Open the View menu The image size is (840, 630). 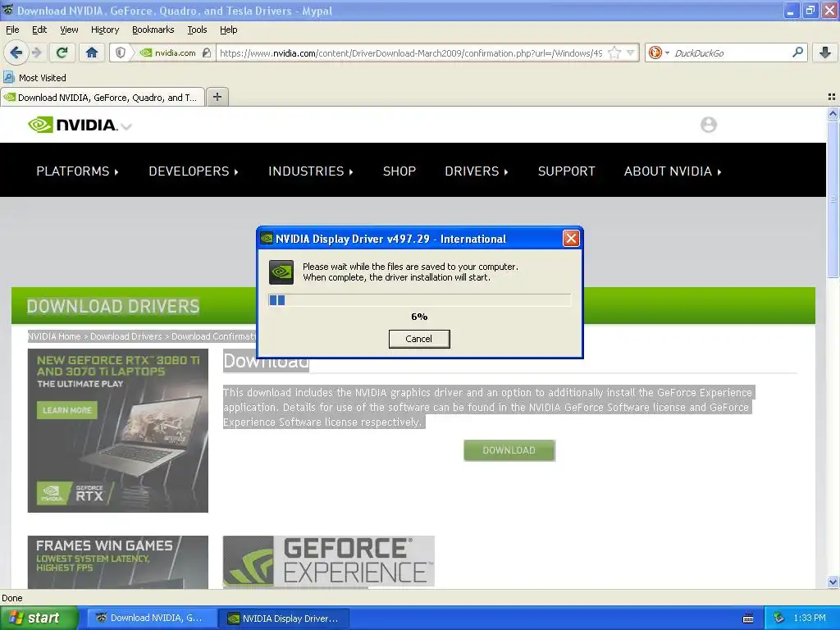69,30
